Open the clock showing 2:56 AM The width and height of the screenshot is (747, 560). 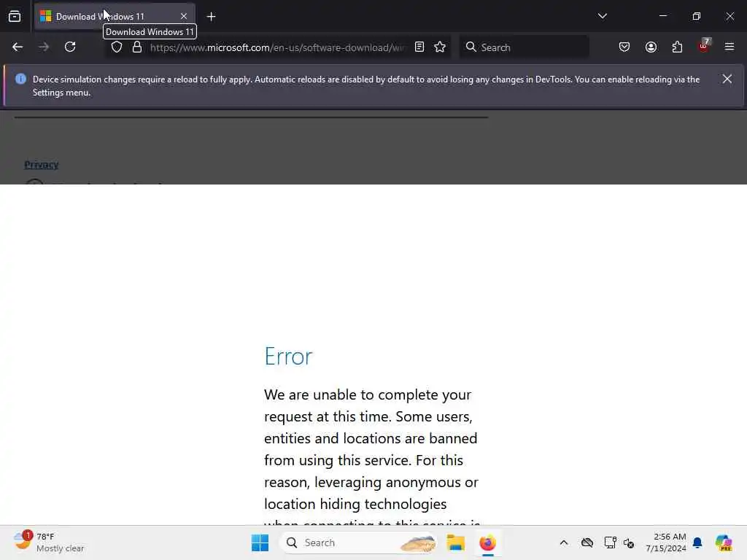point(666,542)
